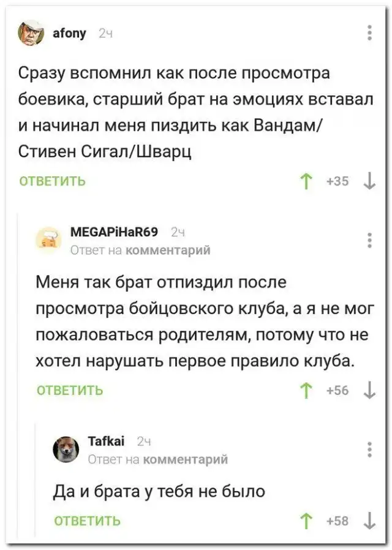Viewport: 392px width, 550px height.
Task: Open three-dot menu on Tafkai's comment
Action: pos(369,449)
